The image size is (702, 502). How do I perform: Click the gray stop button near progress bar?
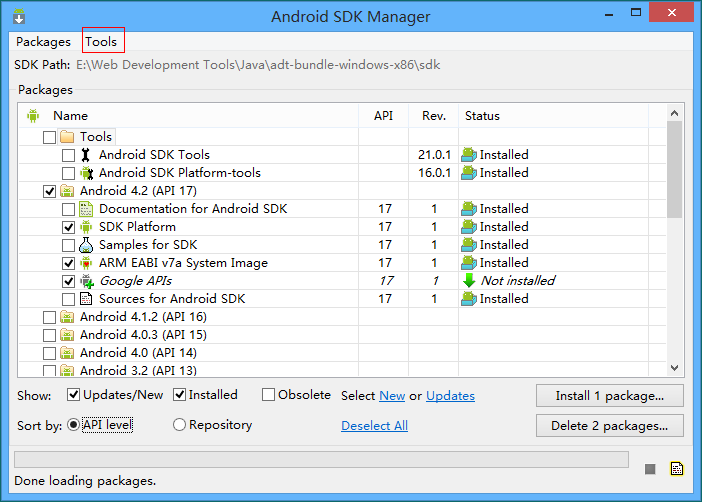tap(650, 469)
